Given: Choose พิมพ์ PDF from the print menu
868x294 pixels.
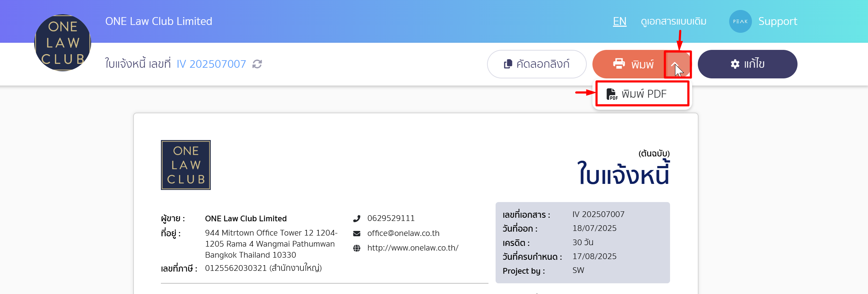Looking at the screenshot, I should tap(642, 94).
